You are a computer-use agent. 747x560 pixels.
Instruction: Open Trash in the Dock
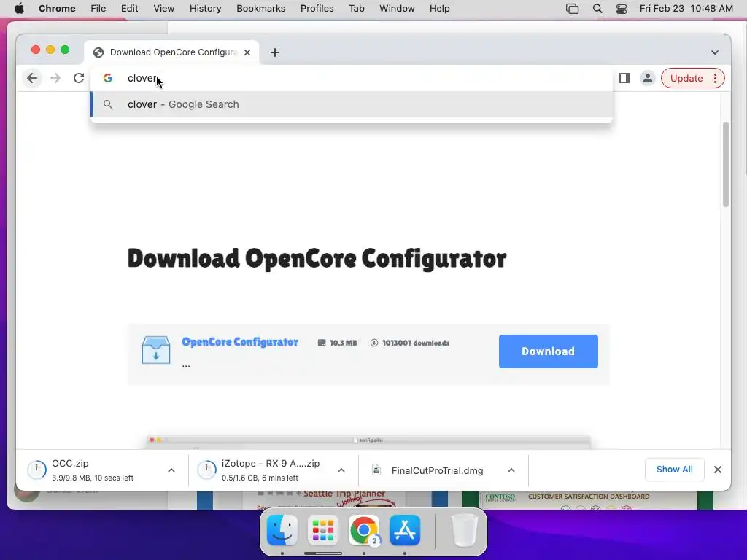pyautogui.click(x=465, y=530)
